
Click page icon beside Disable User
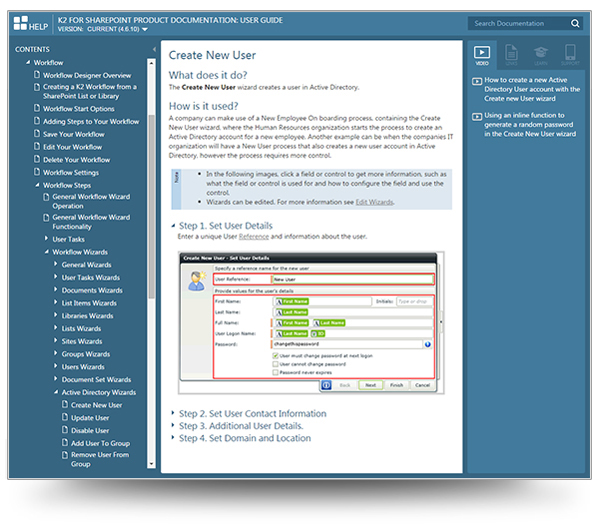[65, 430]
